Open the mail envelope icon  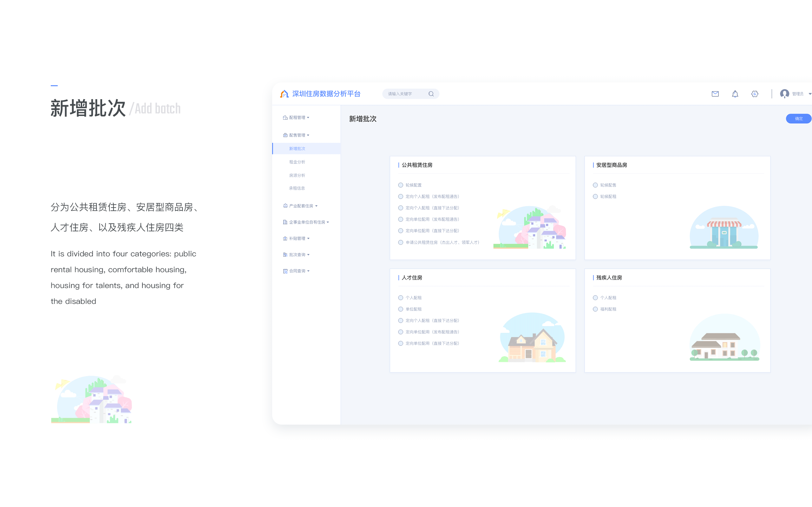coord(715,94)
